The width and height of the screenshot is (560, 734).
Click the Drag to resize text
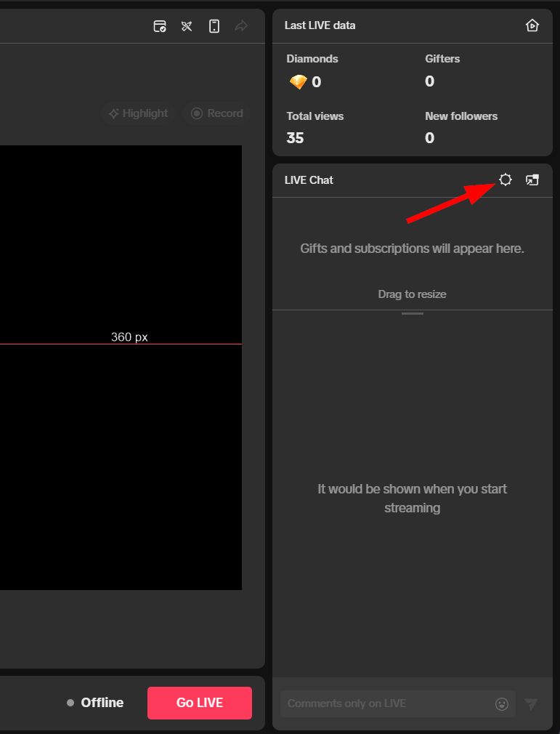pos(412,294)
